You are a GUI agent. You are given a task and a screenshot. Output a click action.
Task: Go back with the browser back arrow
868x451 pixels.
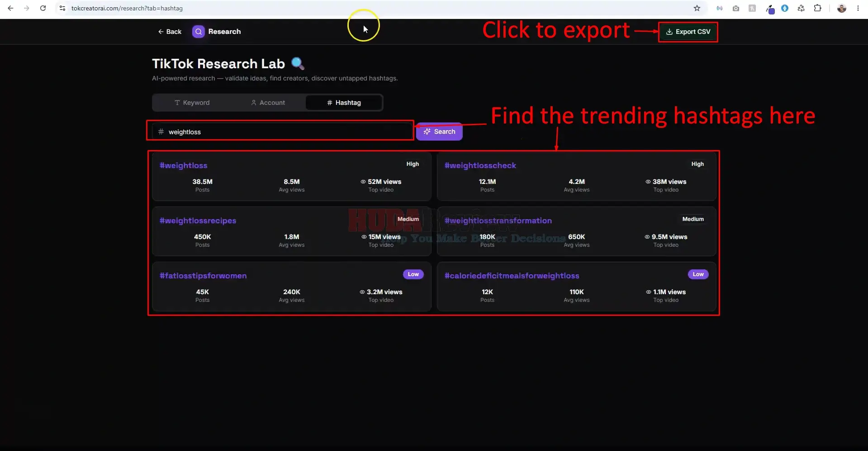[x=10, y=8]
